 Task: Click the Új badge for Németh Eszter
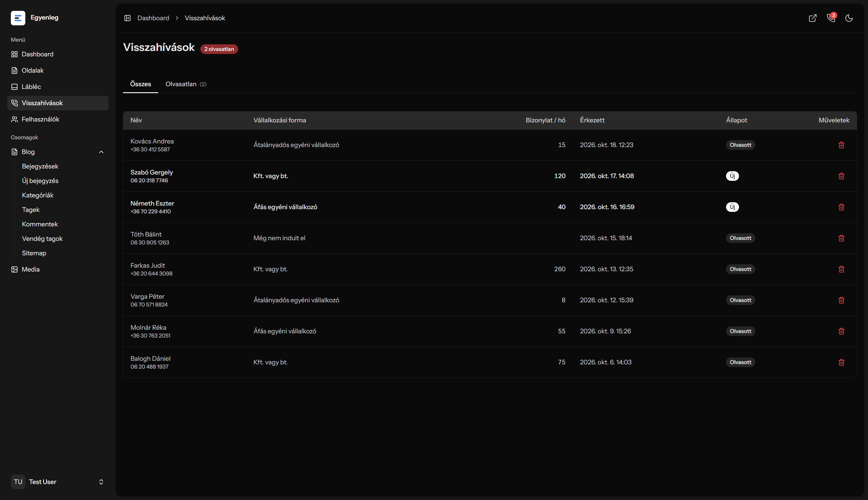tap(732, 207)
